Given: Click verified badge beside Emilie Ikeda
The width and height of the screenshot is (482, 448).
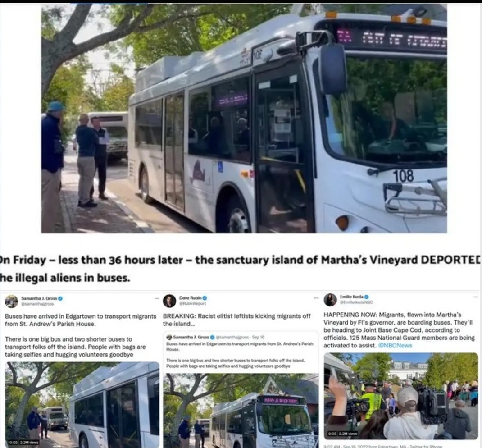Looking at the screenshot, I should pos(366,297).
